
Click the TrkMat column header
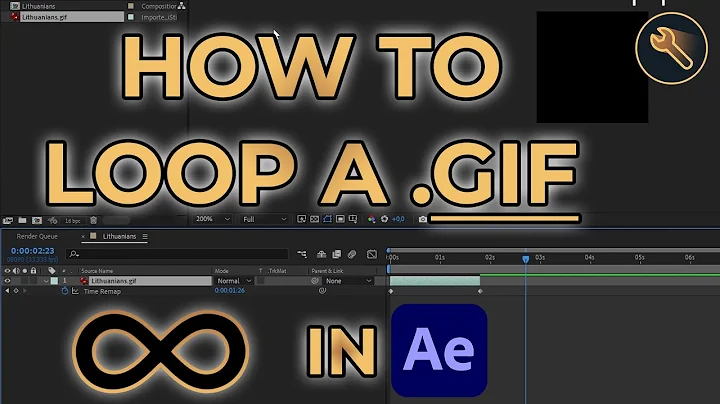[x=277, y=271]
